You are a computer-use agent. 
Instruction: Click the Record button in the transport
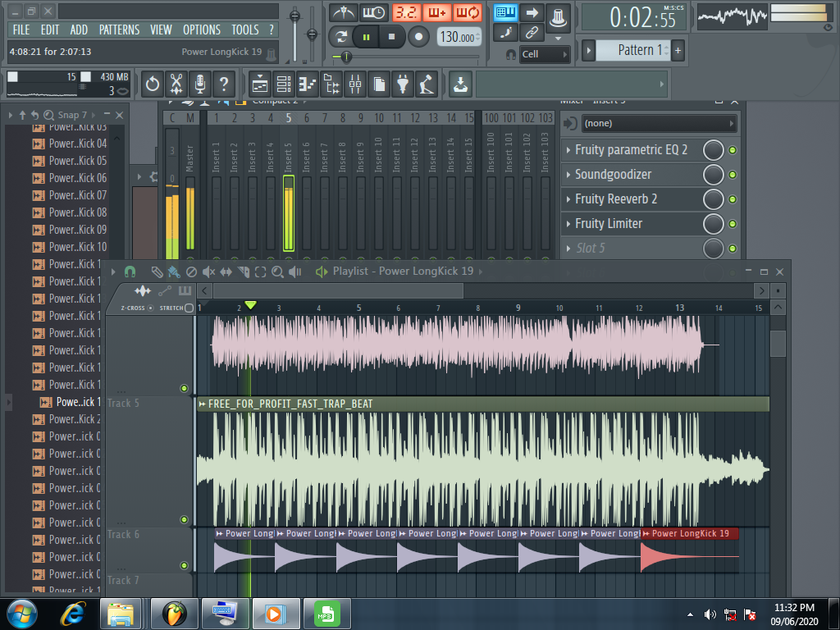tap(419, 36)
